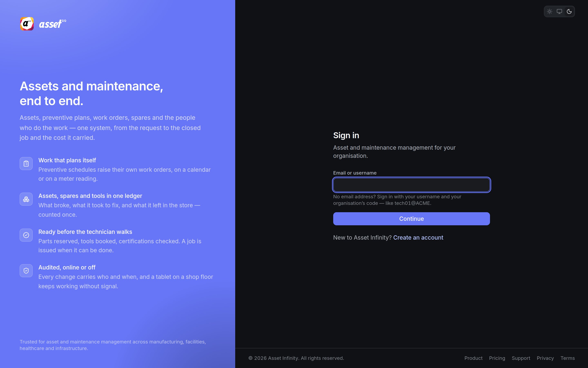
Task: Click the 'Work that plans itself' heading
Action: (x=67, y=160)
